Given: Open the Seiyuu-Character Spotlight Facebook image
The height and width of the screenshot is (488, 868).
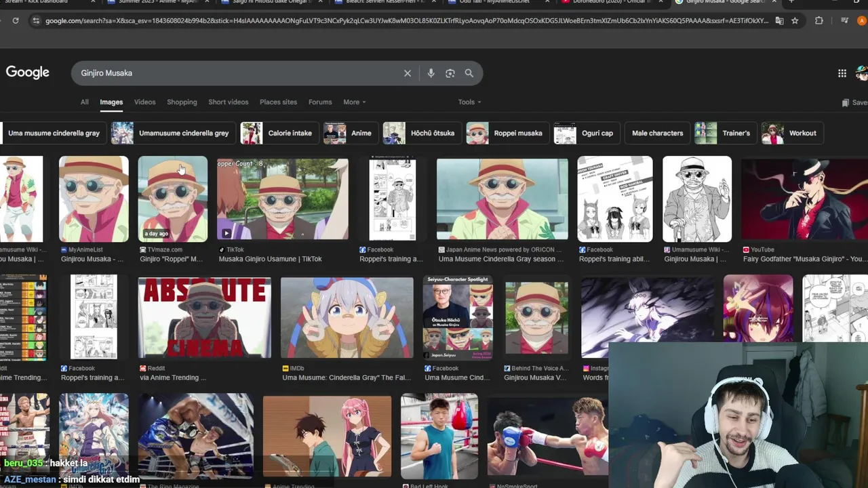Looking at the screenshot, I should [x=458, y=317].
